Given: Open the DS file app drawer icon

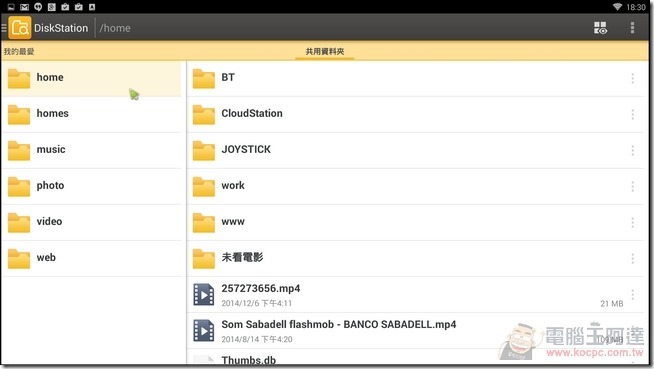Looking at the screenshot, I should 19,28.
